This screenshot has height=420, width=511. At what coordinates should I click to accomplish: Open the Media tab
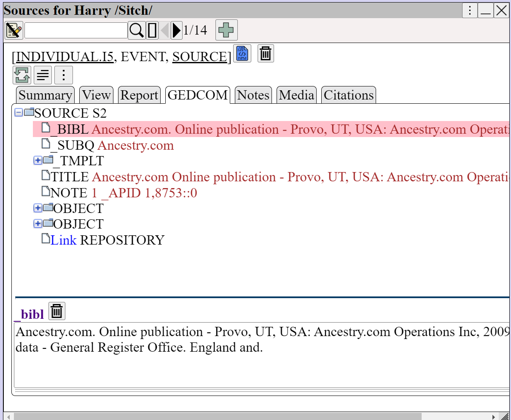point(297,95)
